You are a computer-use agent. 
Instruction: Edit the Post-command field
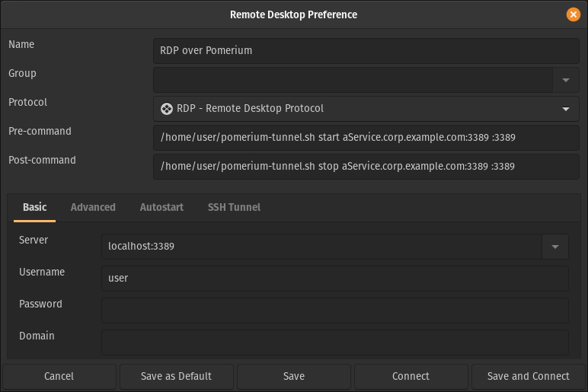(366, 167)
